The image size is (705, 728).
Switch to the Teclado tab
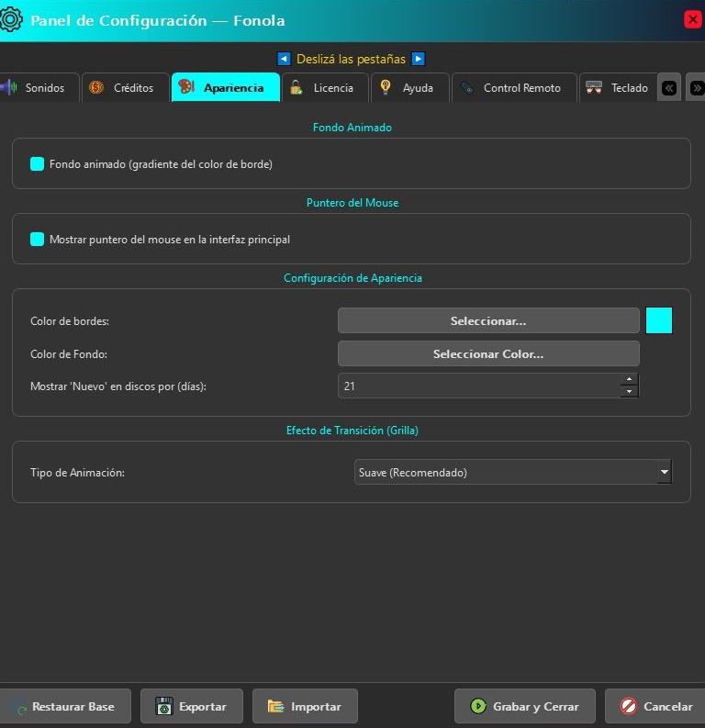[x=618, y=87]
